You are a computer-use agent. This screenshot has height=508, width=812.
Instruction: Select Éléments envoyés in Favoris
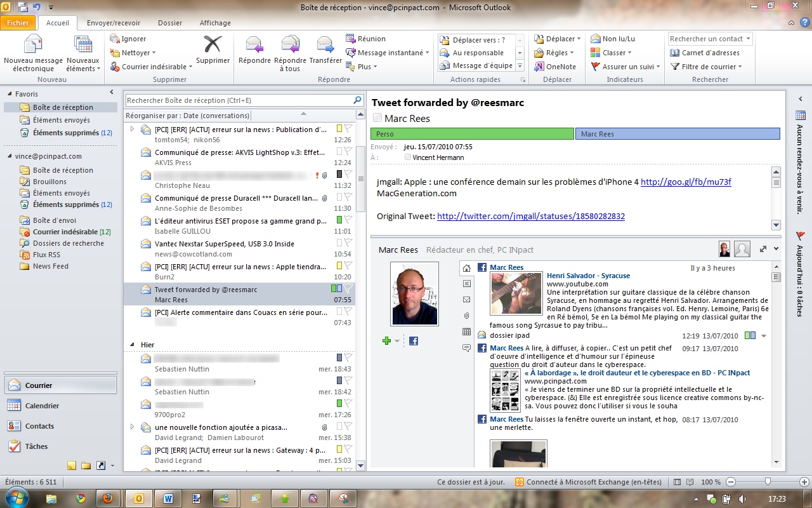click(61, 120)
